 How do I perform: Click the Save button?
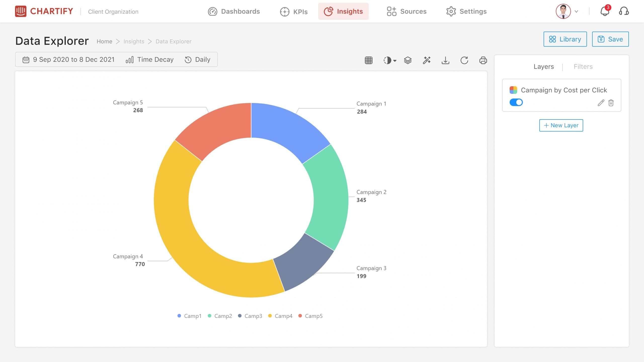click(610, 39)
